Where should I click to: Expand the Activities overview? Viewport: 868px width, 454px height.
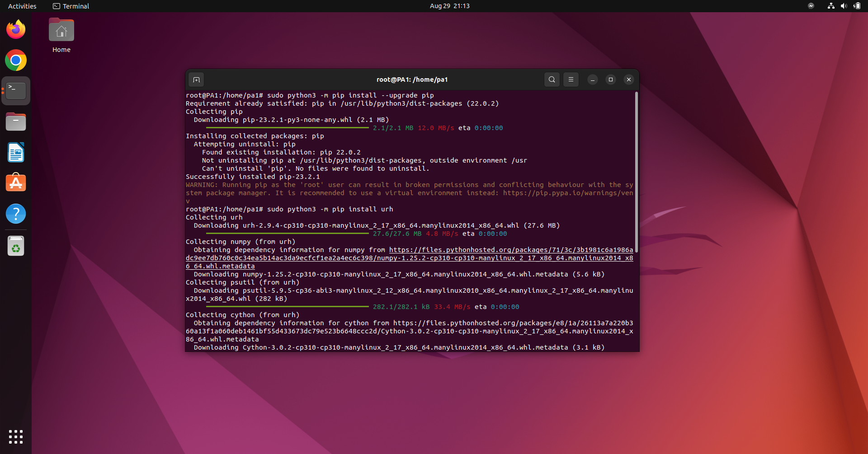[22, 6]
